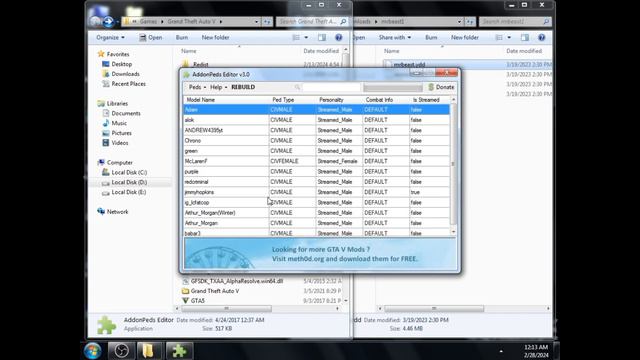The height and width of the screenshot is (360, 640).
Task: Click the Donate button
Action: tap(441, 87)
